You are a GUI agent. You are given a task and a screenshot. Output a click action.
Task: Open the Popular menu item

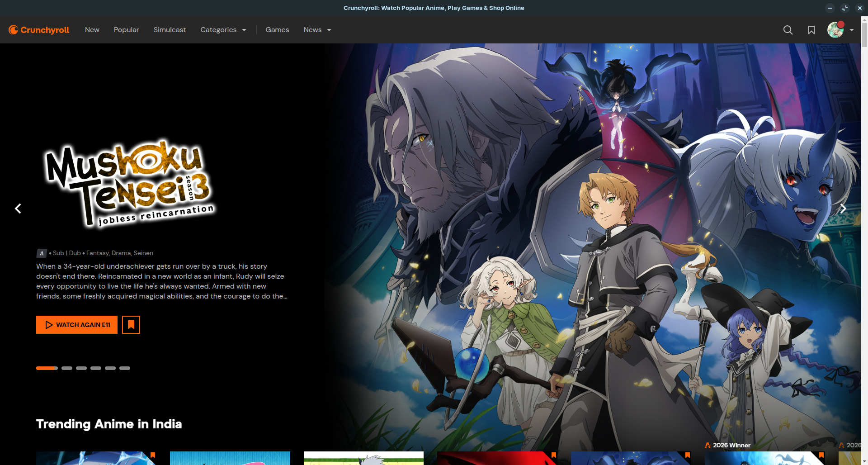(127, 30)
